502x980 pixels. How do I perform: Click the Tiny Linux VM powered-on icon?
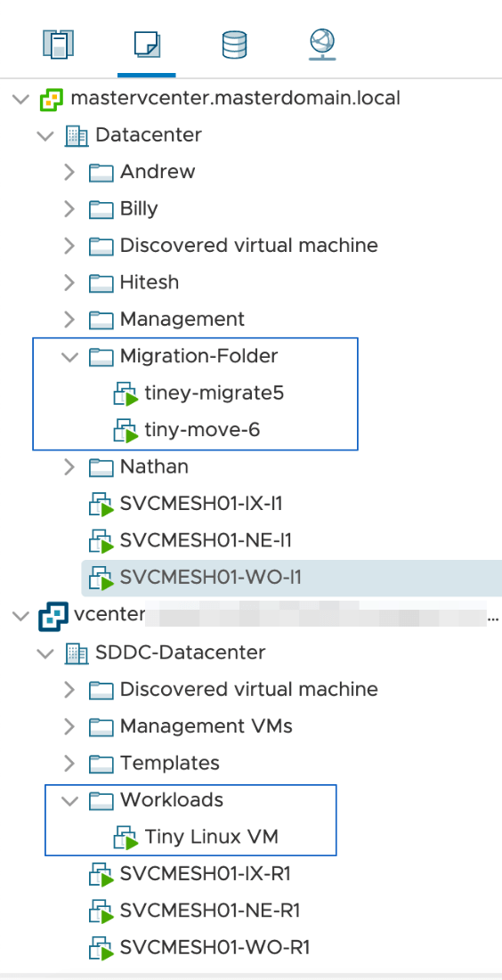tap(125, 838)
